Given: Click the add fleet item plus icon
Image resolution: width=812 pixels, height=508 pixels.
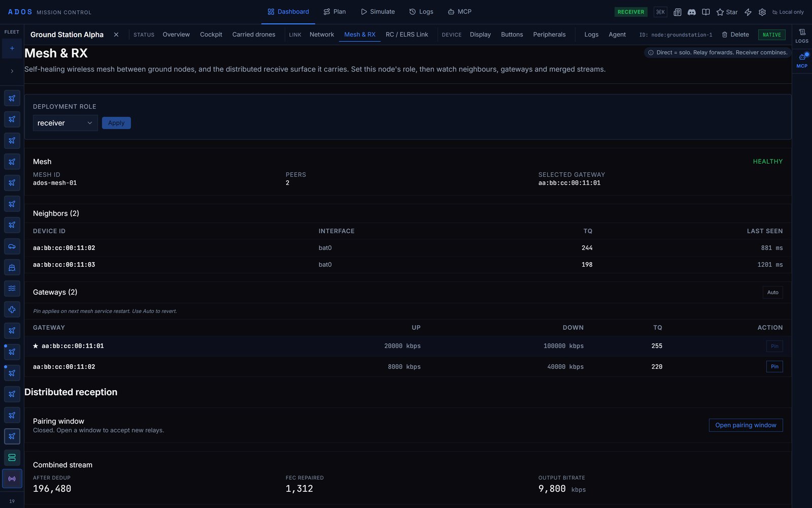Looking at the screenshot, I should (12, 48).
